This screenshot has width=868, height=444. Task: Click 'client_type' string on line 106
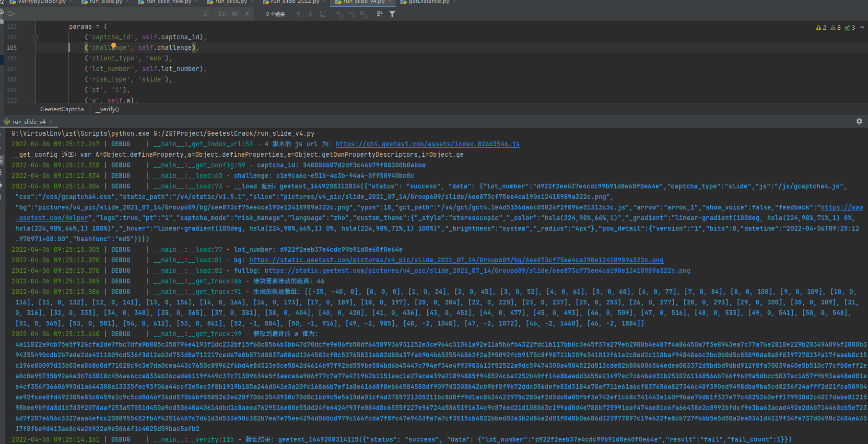tap(113, 58)
